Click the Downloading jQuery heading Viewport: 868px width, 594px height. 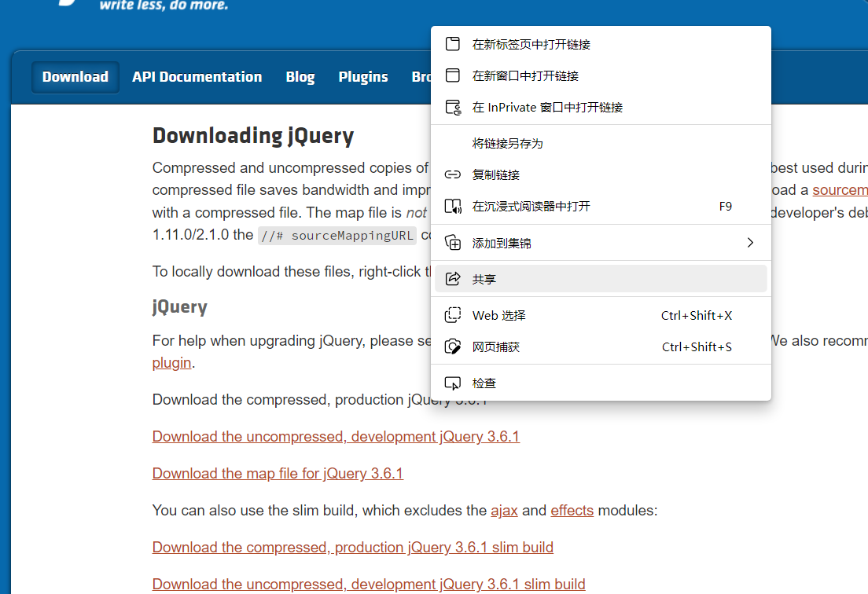click(253, 136)
